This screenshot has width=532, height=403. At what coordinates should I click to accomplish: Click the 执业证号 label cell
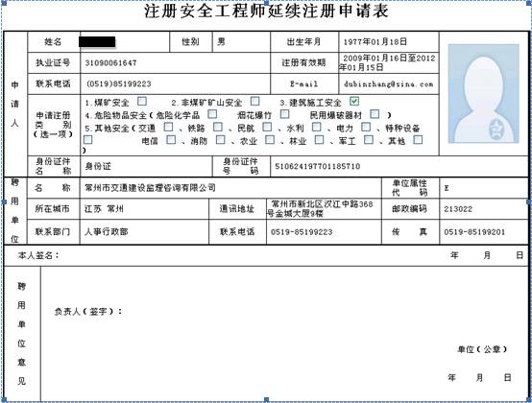[x=53, y=62]
